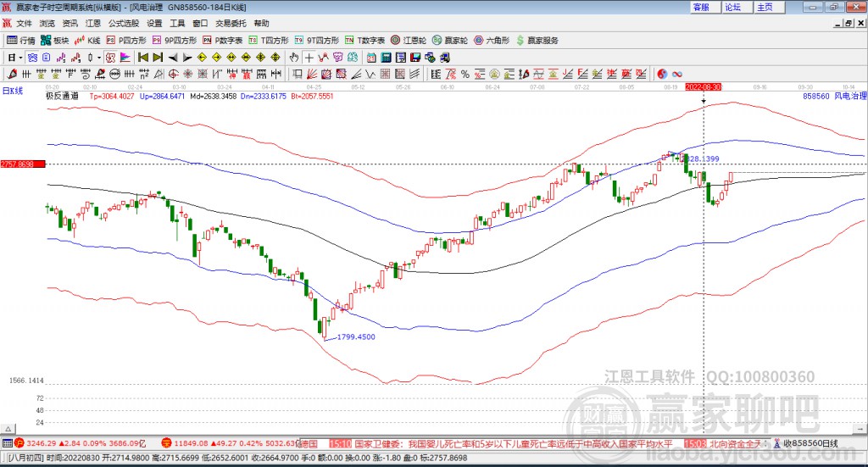Image resolution: width=868 pixels, height=467 pixels.
Task: Launch the 赢家轮 wheel tool
Action: pos(450,41)
